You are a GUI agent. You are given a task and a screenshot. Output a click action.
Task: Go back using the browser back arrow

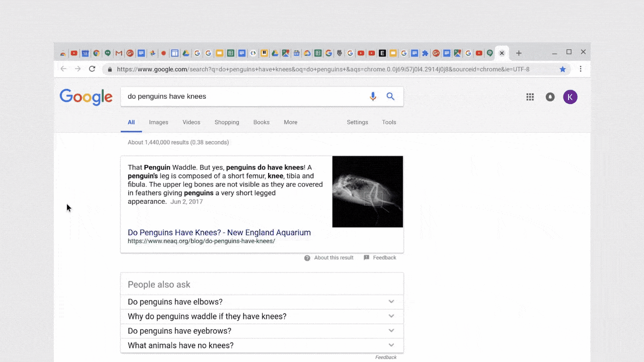pyautogui.click(x=63, y=69)
